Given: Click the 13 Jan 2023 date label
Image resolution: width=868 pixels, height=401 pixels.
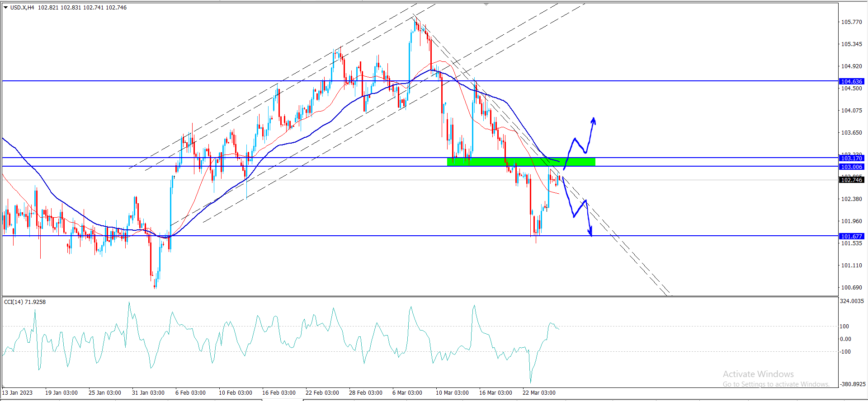Looking at the screenshot, I should (x=17, y=392).
